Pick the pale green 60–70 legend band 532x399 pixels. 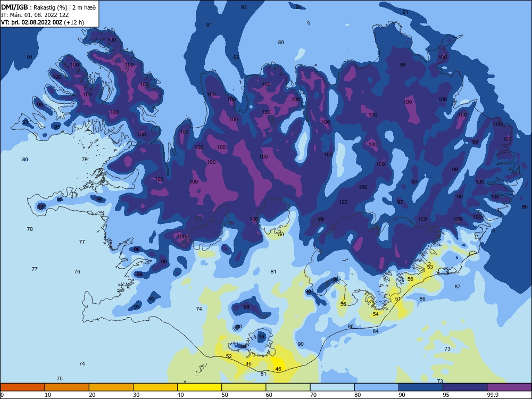pyautogui.click(x=288, y=387)
